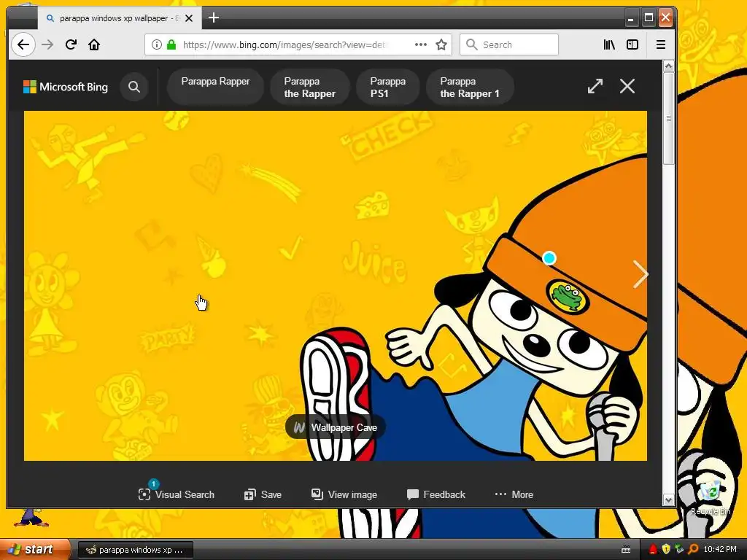Start Visual Search on this image
Screen dimensions: 747x560
click(x=177, y=494)
